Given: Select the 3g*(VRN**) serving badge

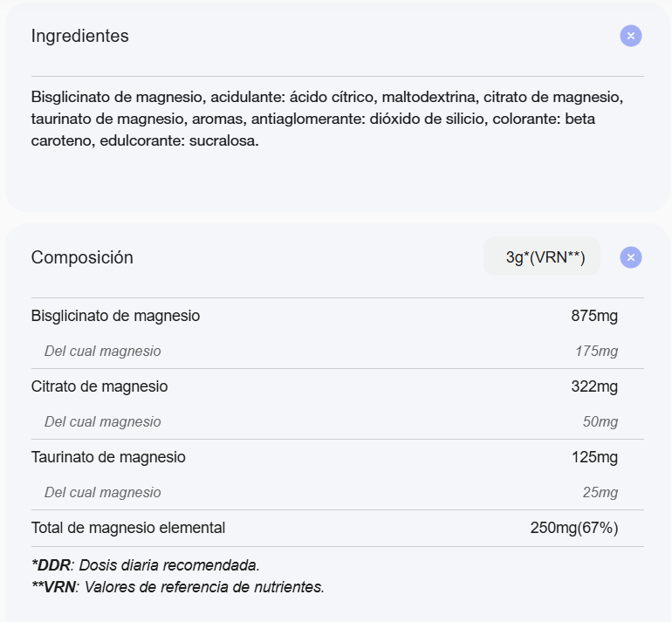Looking at the screenshot, I should 542,257.
